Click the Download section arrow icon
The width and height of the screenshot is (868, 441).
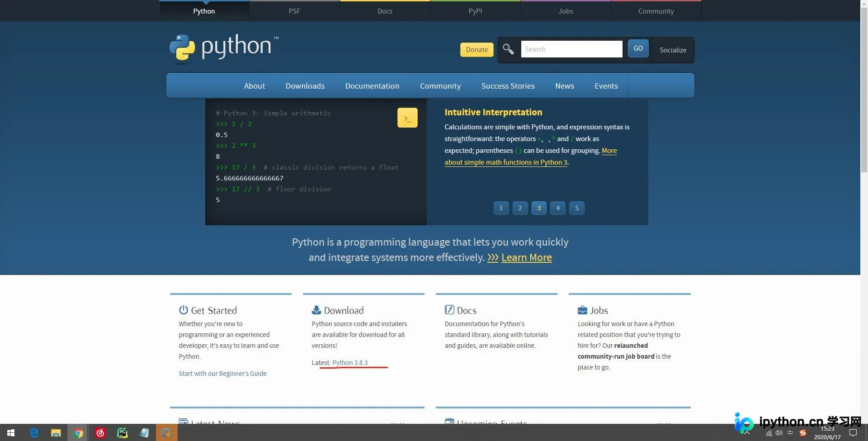click(316, 310)
